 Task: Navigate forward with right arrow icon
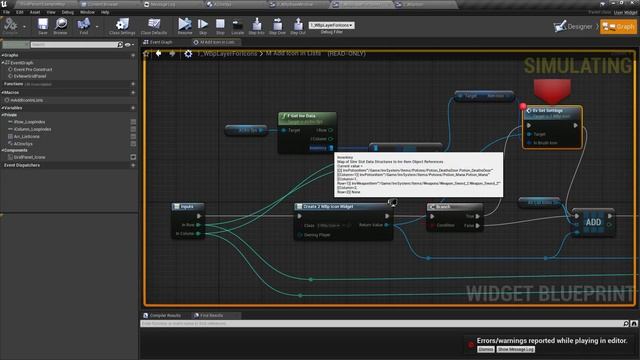172,53
